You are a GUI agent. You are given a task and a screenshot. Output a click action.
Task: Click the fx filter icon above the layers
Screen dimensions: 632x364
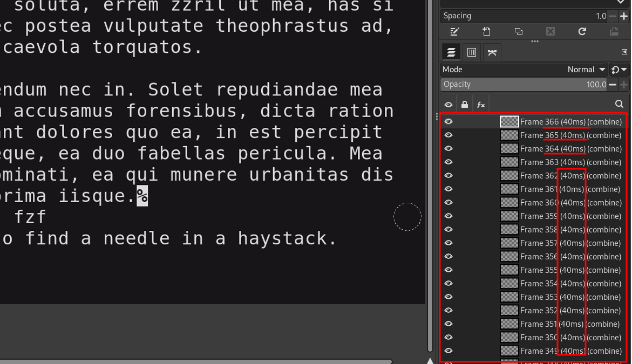tap(481, 104)
